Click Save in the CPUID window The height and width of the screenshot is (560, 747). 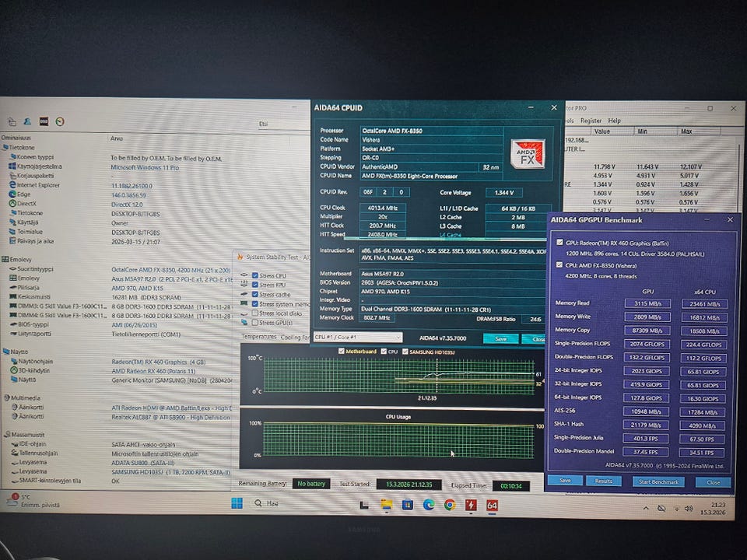click(x=500, y=338)
